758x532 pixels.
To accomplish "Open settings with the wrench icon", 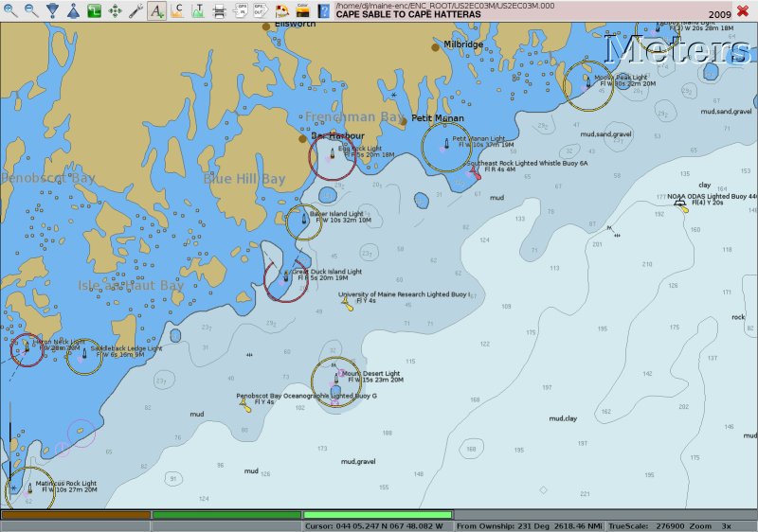I will coord(135,11).
